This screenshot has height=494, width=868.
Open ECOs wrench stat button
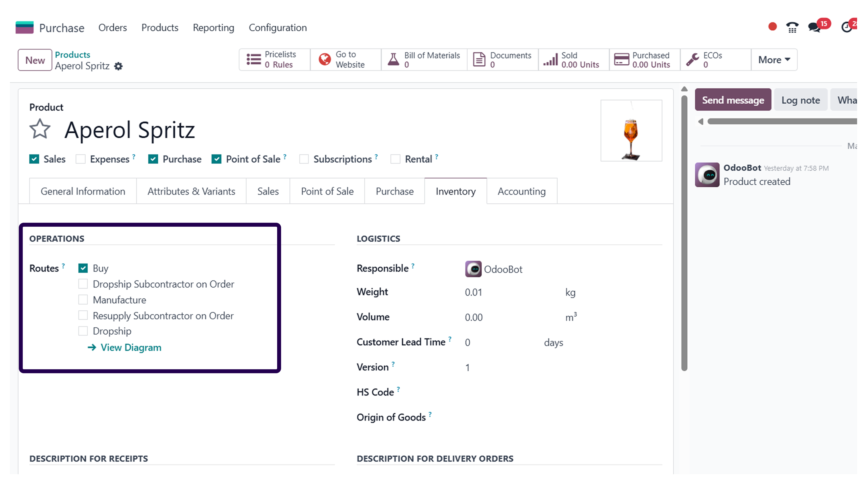(x=715, y=60)
